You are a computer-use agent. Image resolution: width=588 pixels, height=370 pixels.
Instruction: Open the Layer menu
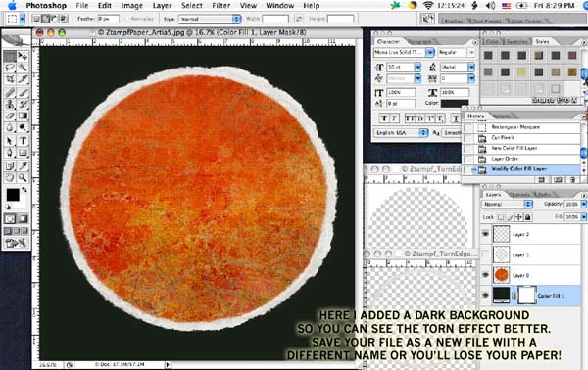162,6
